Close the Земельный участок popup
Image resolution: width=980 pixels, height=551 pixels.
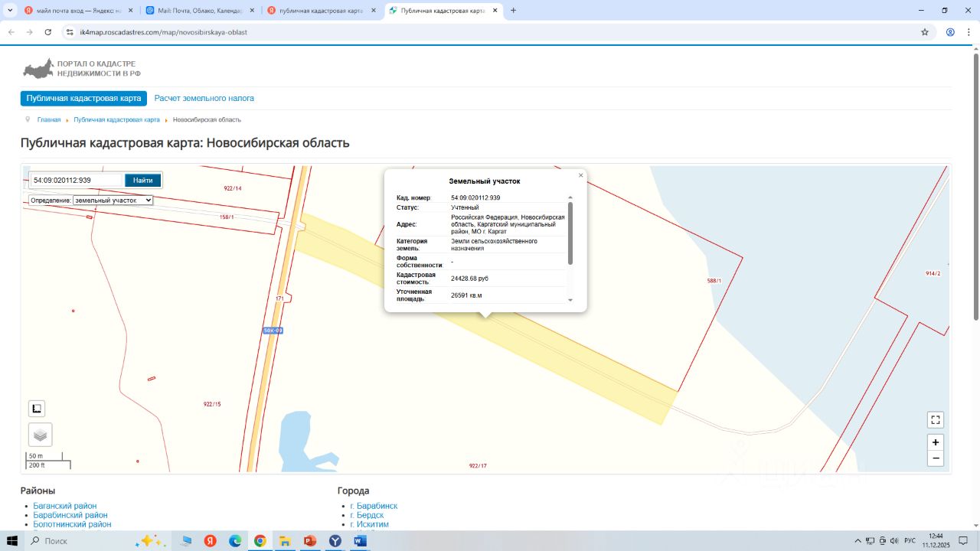580,175
